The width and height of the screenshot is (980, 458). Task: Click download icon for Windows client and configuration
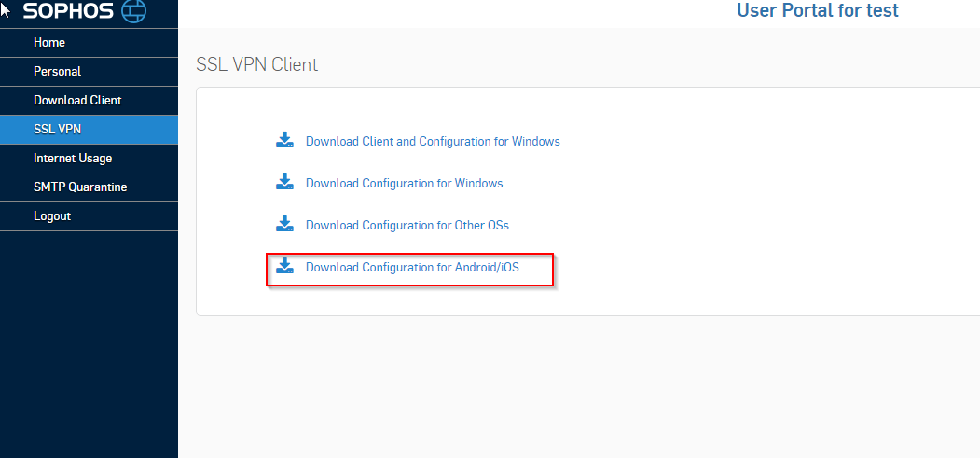[284, 141]
